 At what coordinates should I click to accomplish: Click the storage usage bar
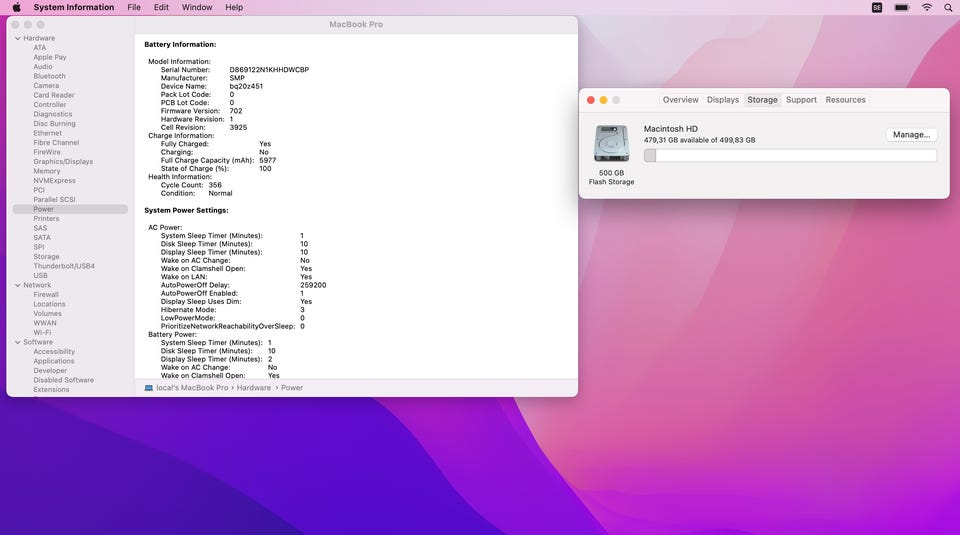point(790,155)
